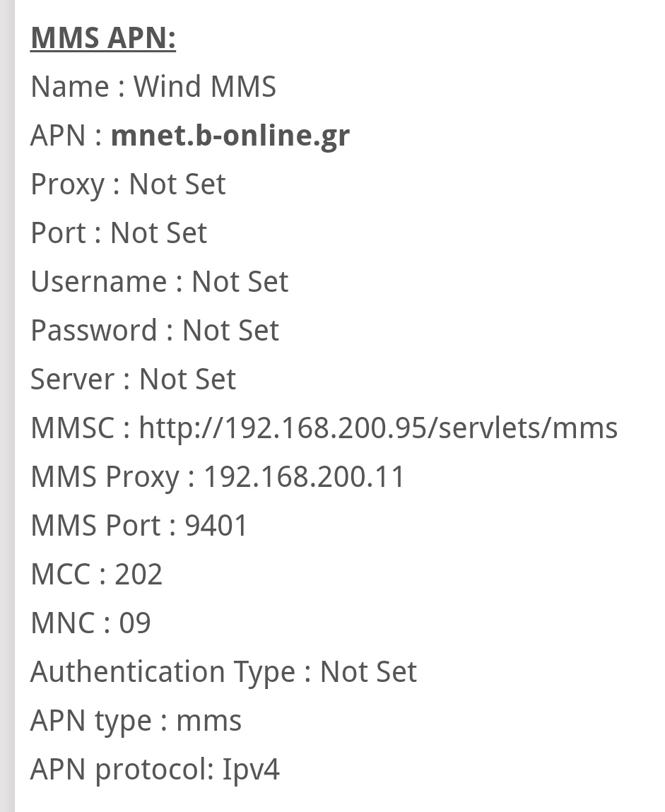Image resolution: width=665 pixels, height=812 pixels.
Task: Click the Username : Not Set entry
Action: click(159, 282)
